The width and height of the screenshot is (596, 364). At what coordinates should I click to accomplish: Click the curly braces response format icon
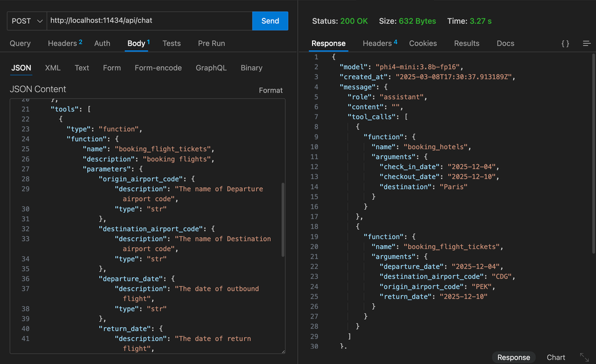565,44
